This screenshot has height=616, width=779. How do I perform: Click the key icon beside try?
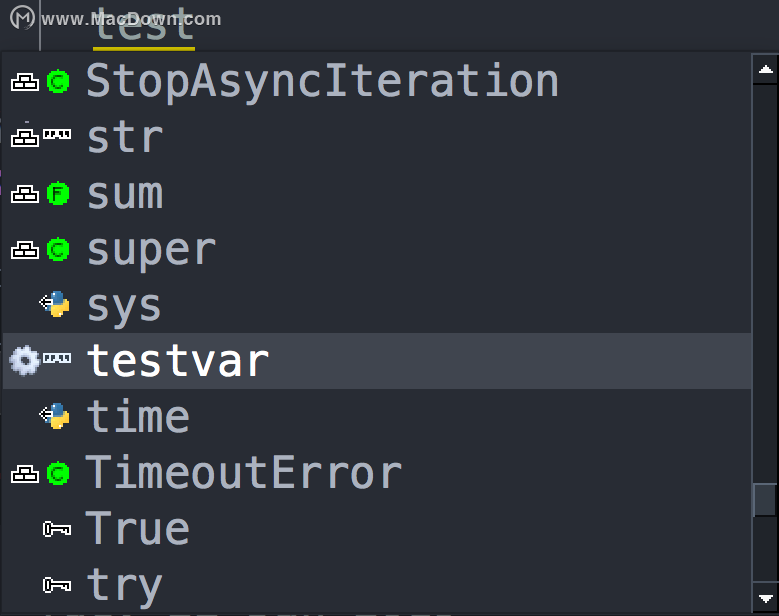tap(57, 585)
